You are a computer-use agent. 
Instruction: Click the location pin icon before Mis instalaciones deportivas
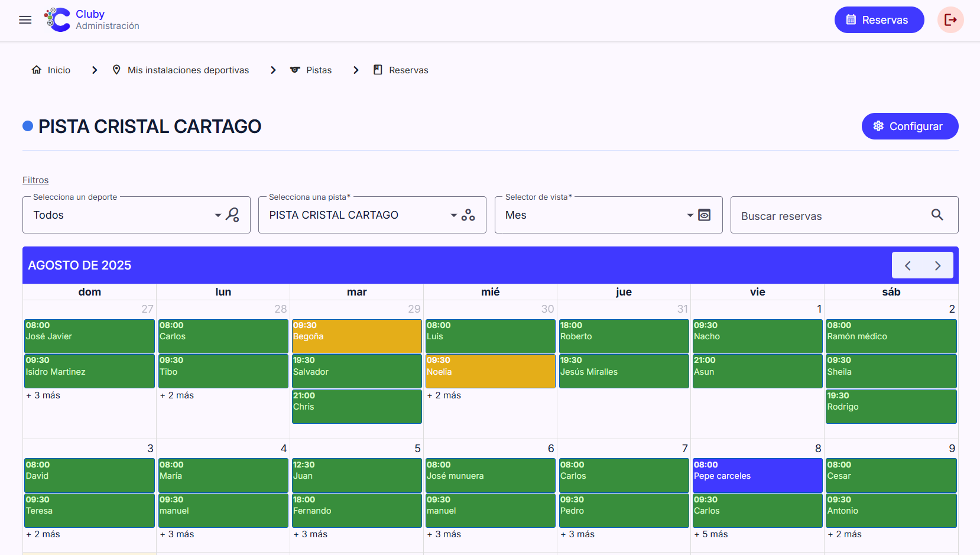[116, 70]
